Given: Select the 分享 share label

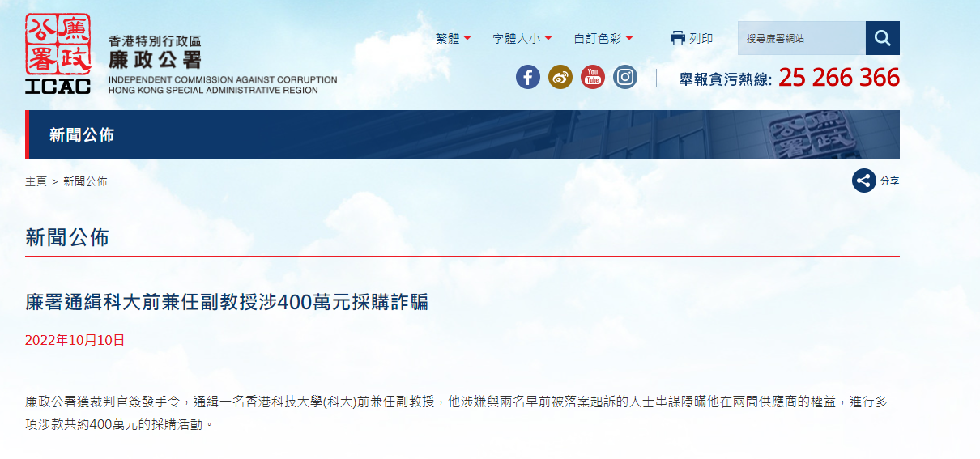Looking at the screenshot, I should [x=889, y=181].
